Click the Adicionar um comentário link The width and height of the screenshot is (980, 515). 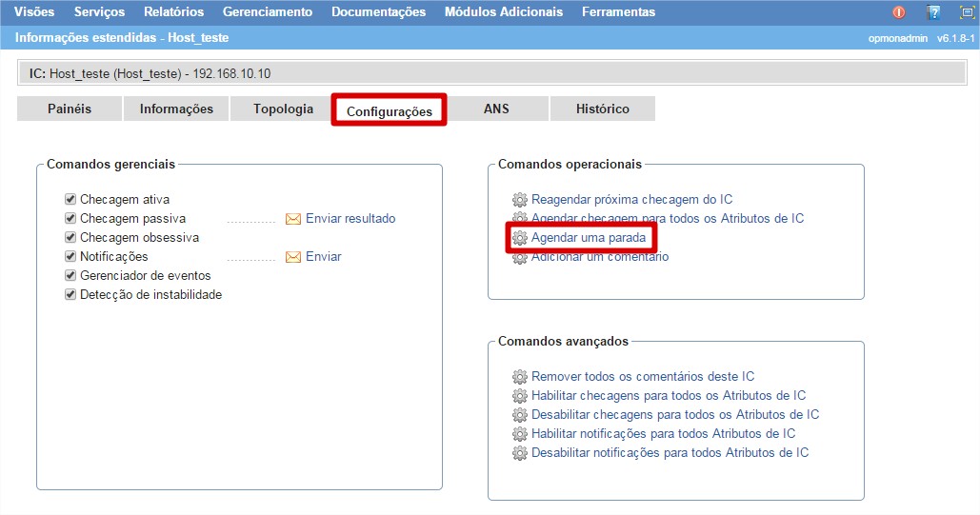tap(599, 257)
